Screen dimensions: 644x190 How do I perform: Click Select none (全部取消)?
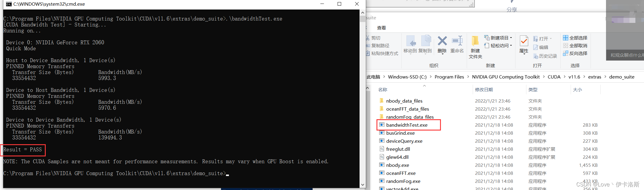click(575, 46)
